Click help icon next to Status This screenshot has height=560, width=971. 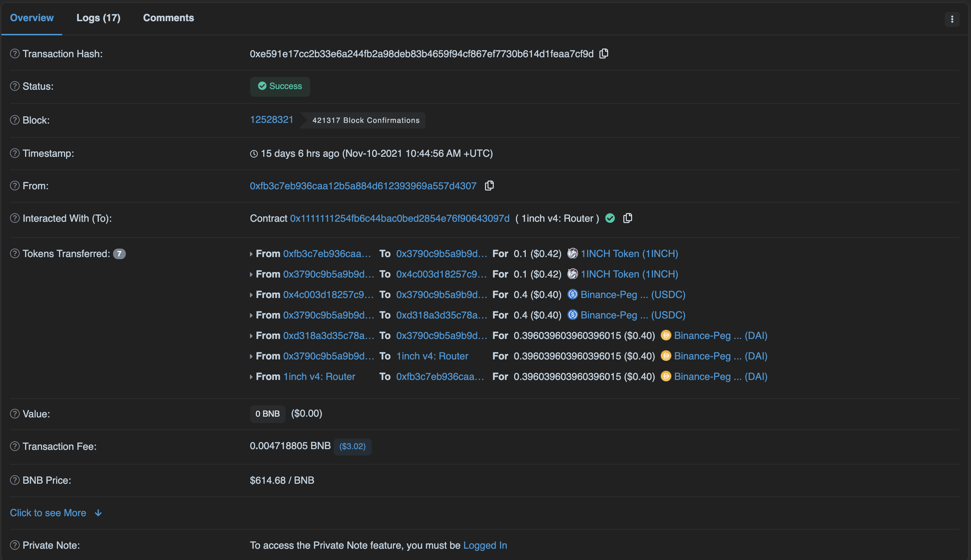point(14,86)
